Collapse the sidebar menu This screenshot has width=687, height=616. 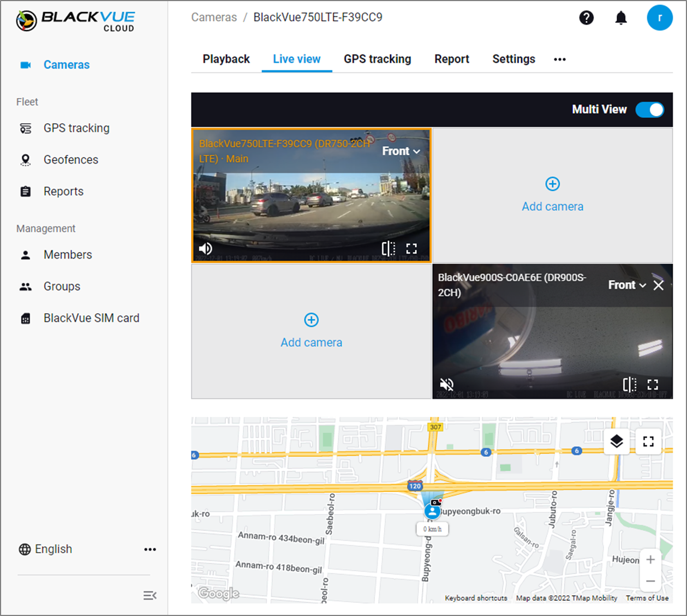coord(150,595)
